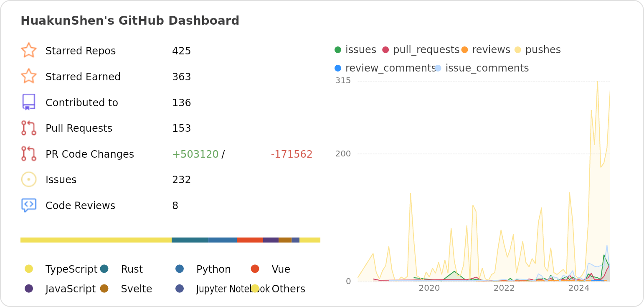The height and width of the screenshot is (307, 644).
Task: Click the Contributed to value 136
Action: pos(182,103)
